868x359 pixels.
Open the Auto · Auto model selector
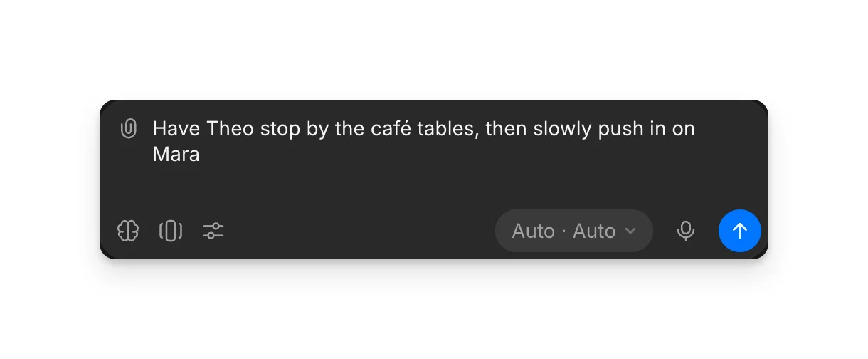574,231
